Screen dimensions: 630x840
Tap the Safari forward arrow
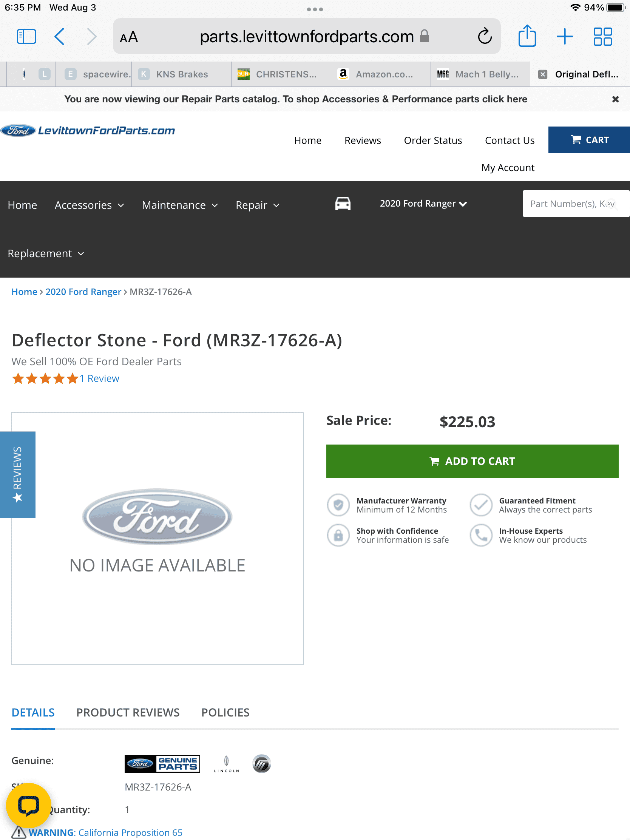[x=91, y=37]
